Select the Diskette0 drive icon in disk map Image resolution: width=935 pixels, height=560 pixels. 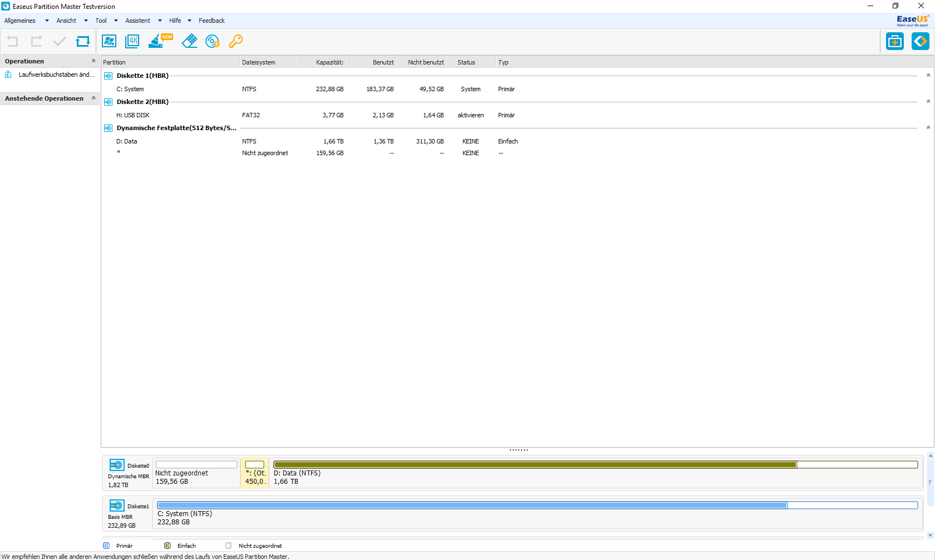(117, 465)
